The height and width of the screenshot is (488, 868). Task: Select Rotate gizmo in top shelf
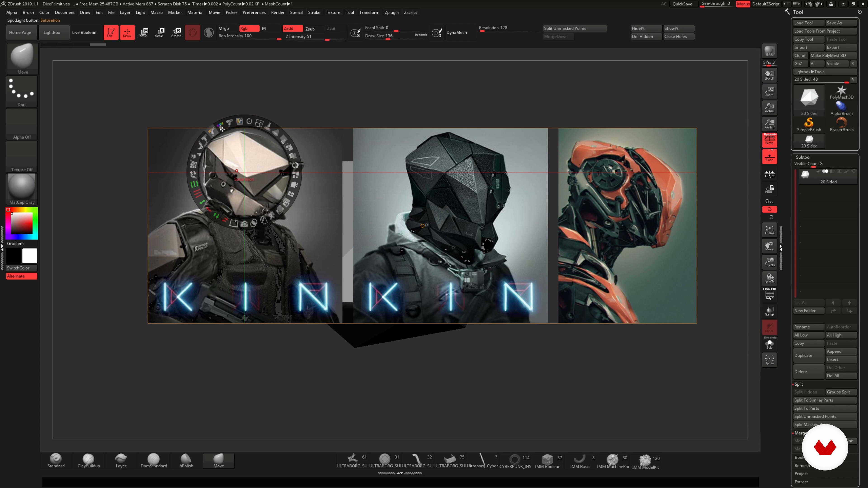[176, 32]
